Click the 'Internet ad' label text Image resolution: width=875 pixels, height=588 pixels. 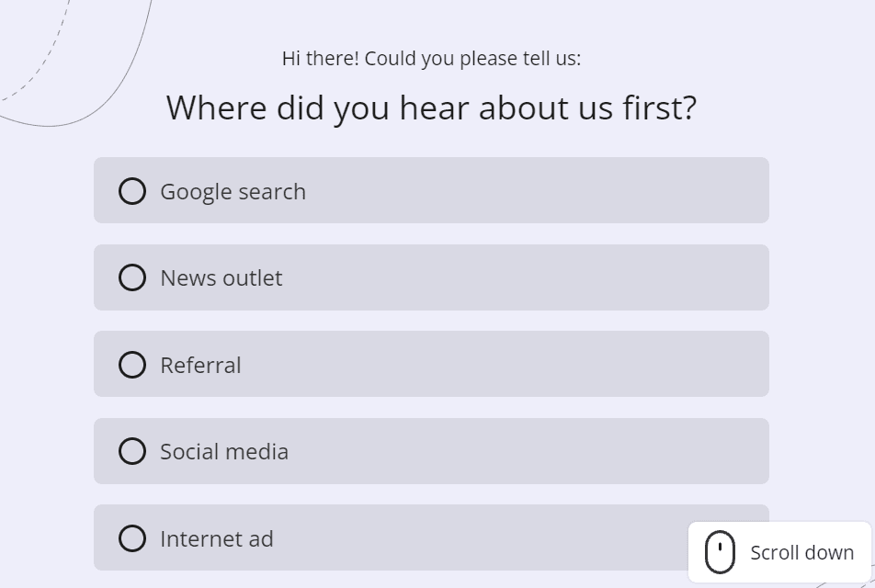217,539
